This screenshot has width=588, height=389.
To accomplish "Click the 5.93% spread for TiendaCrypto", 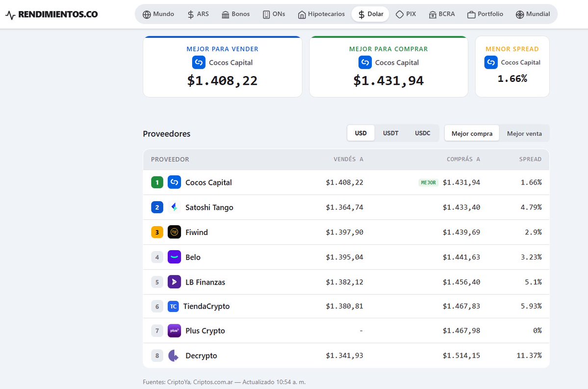I will pyautogui.click(x=531, y=306).
